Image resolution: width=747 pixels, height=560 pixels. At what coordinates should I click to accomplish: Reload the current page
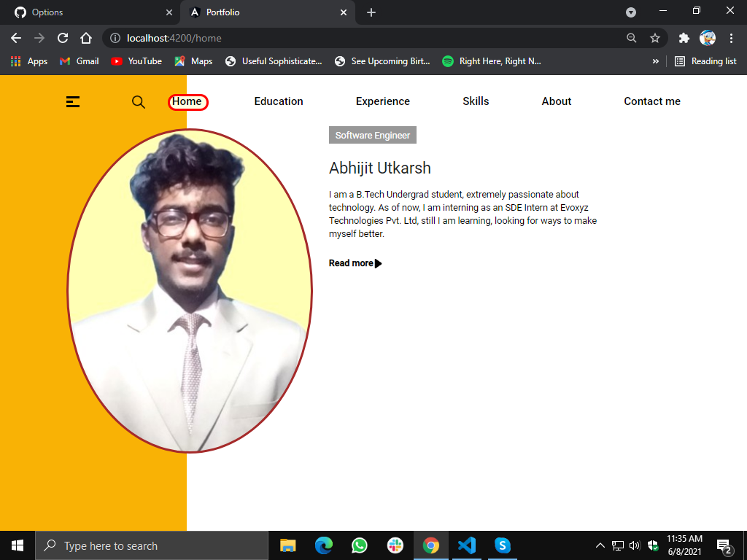pos(63,38)
